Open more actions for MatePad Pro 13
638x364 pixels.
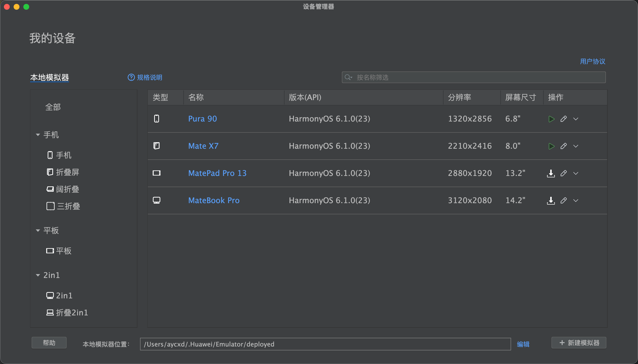point(576,173)
